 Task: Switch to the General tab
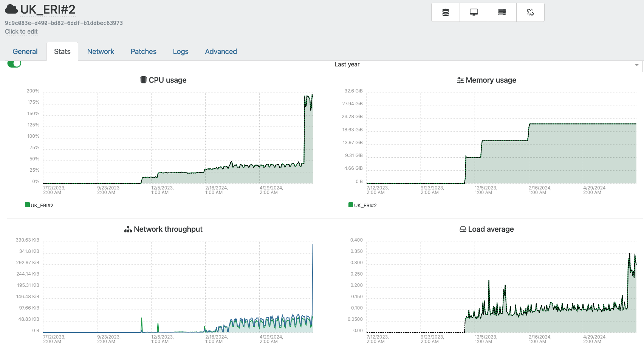(x=25, y=51)
